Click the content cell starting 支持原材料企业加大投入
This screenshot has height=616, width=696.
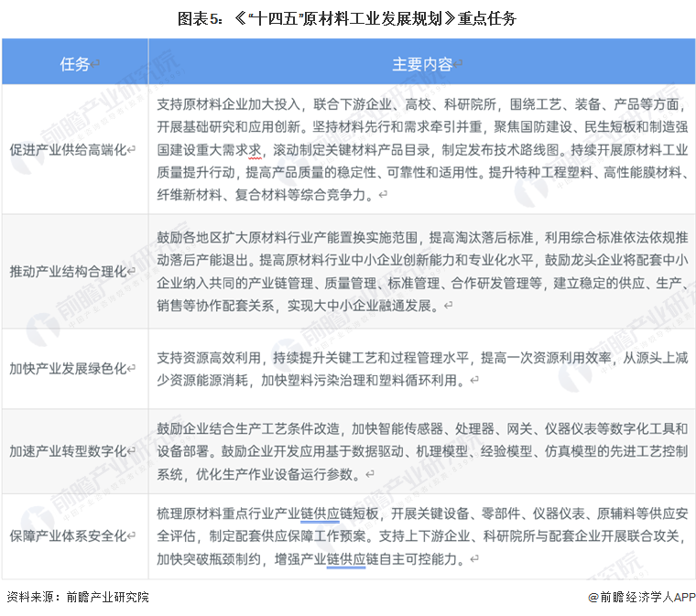[x=422, y=149]
